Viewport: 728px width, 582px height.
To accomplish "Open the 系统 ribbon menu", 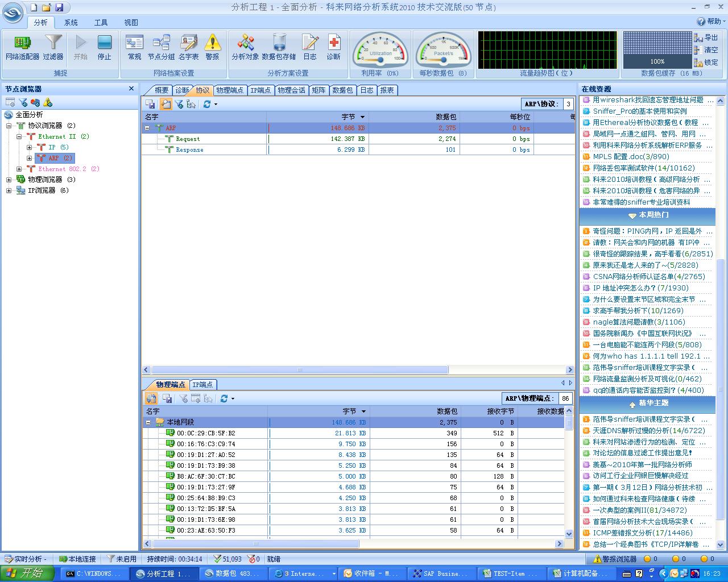I will pyautogui.click(x=71, y=23).
